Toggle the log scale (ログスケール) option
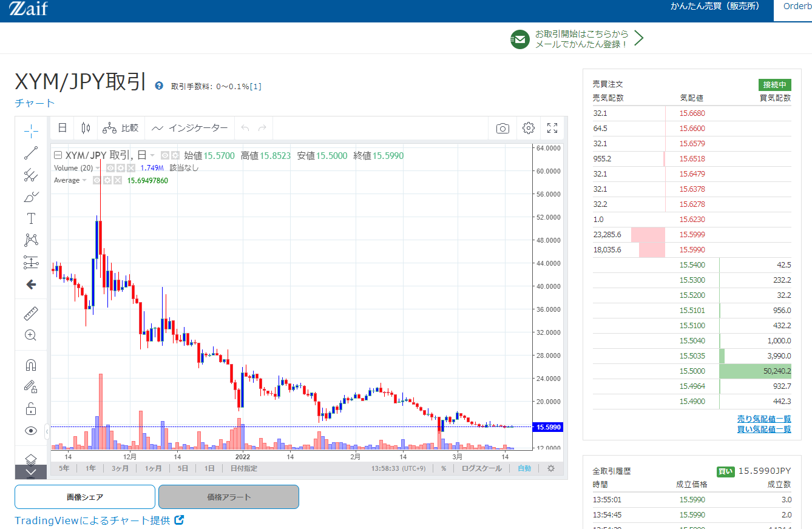812x529 pixels. [x=481, y=468]
